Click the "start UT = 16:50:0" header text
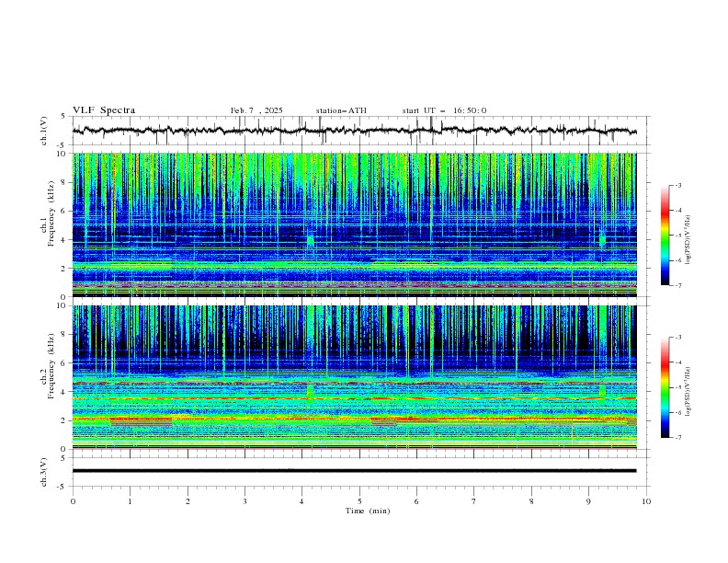The height and width of the screenshot is (563, 728). (x=444, y=110)
